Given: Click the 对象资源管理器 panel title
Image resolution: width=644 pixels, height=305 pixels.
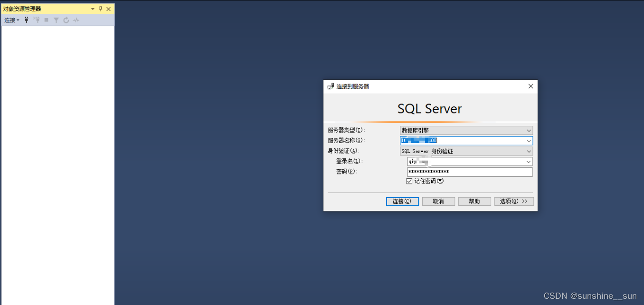Looking at the screenshot, I should coord(22,9).
